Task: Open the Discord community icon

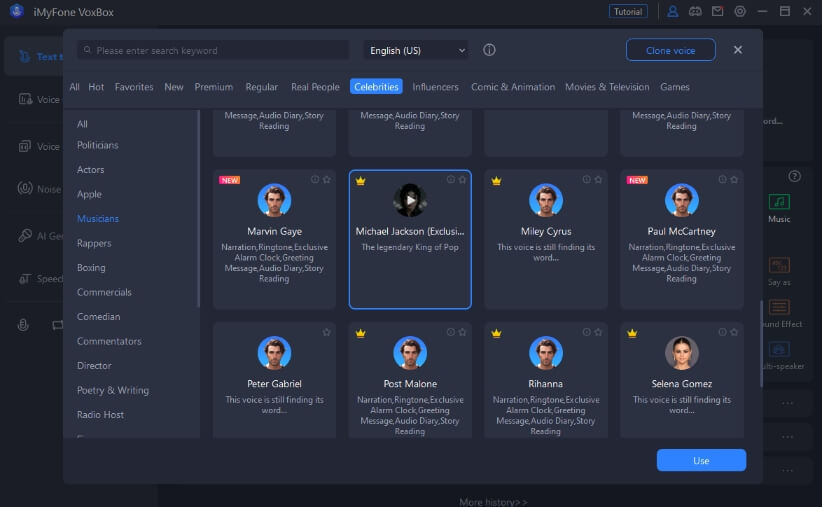Action: (x=695, y=12)
